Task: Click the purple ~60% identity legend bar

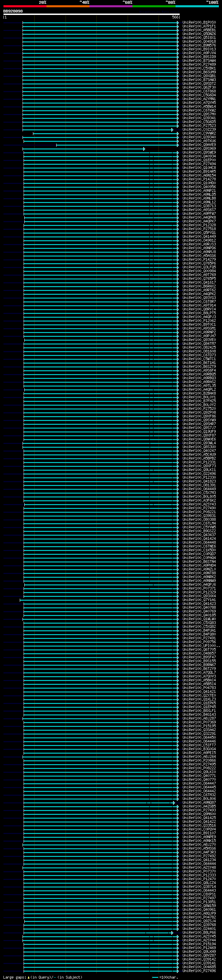Action: 111,6
